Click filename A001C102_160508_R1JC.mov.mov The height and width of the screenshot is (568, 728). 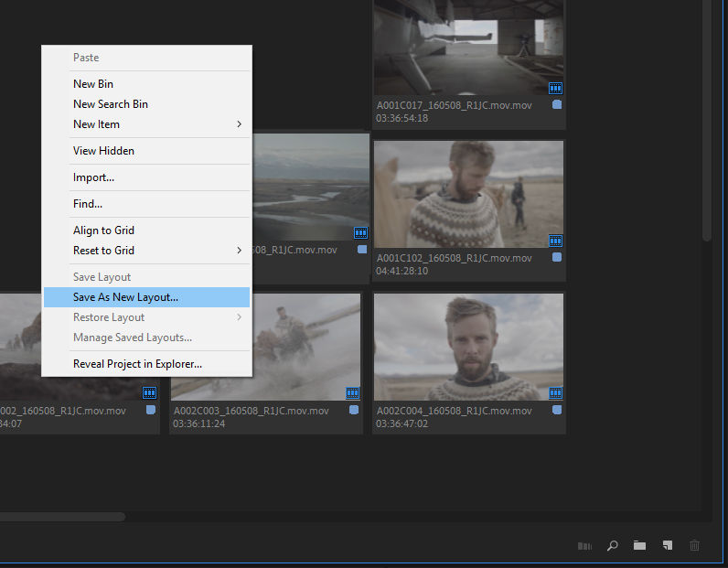coord(454,258)
